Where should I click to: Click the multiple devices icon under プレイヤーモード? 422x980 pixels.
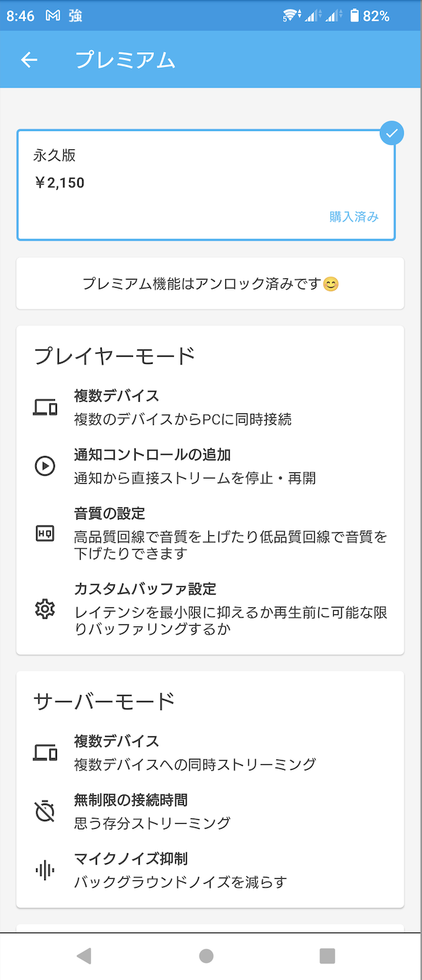click(45, 407)
